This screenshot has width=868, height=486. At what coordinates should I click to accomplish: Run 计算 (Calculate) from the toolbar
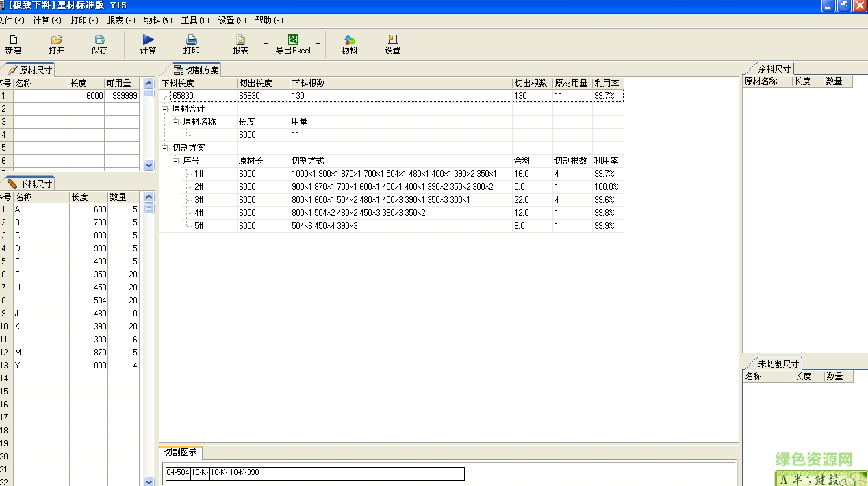[x=149, y=44]
